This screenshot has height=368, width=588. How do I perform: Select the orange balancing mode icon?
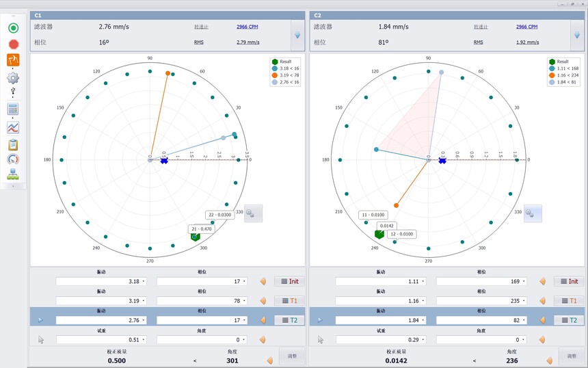[x=13, y=60]
